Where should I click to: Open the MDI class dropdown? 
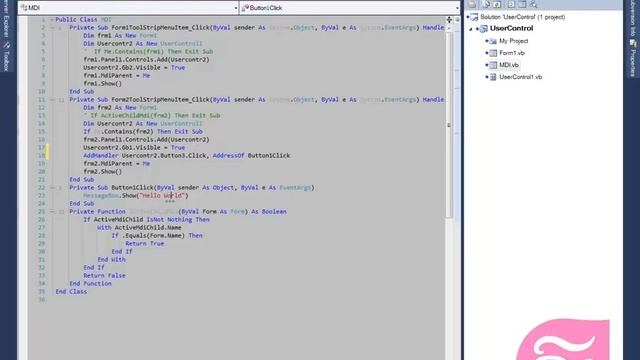click(236, 8)
